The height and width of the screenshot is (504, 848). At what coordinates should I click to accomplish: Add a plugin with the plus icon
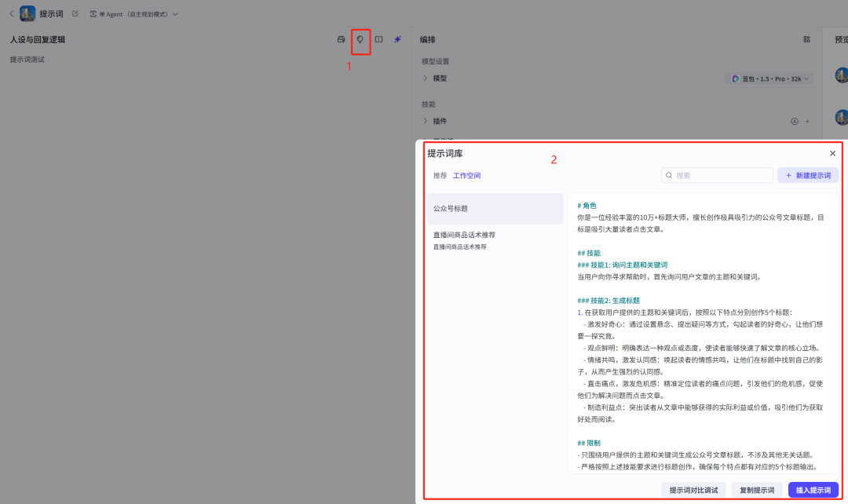807,122
